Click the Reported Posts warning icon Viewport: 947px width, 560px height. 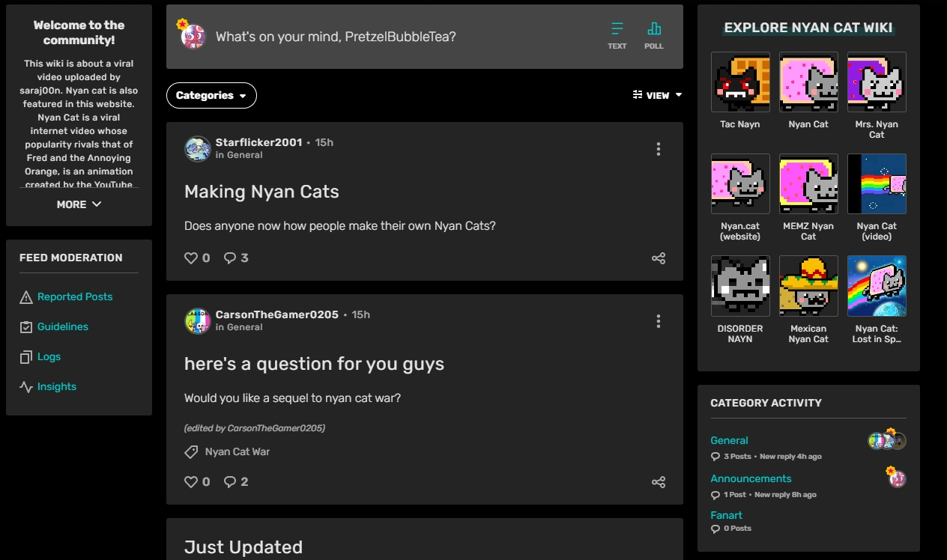coord(26,297)
